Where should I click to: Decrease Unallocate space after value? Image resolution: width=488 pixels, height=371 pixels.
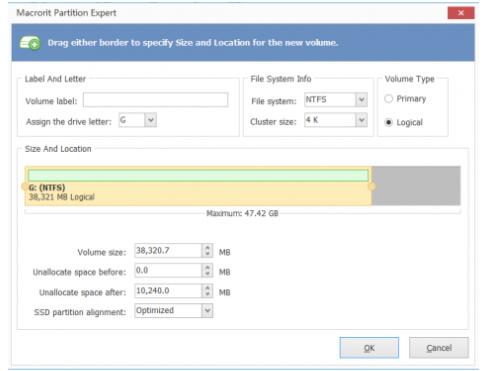207,294
